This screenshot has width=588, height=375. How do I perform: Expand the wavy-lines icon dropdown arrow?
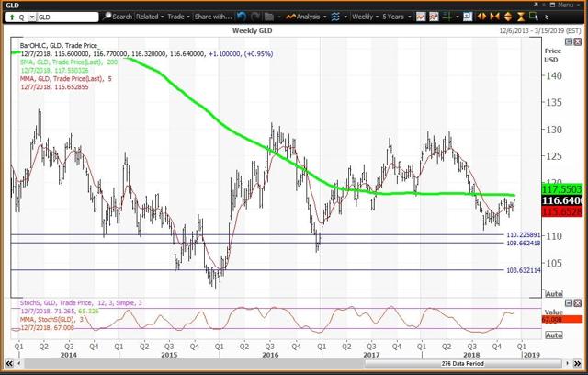[345, 17]
